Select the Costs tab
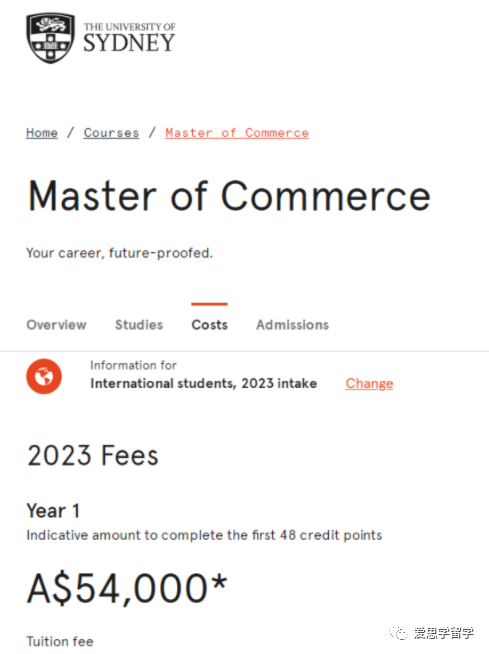The width and height of the screenshot is (489, 654). click(x=209, y=325)
